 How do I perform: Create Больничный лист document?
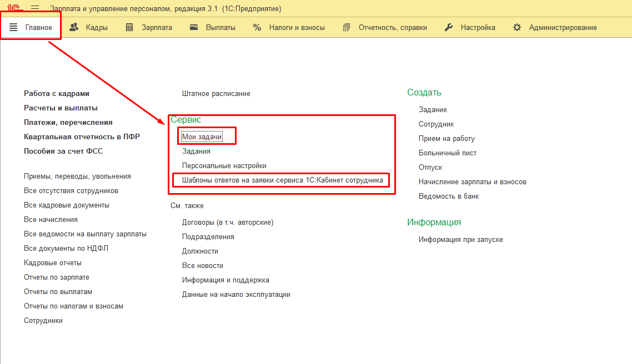click(448, 153)
